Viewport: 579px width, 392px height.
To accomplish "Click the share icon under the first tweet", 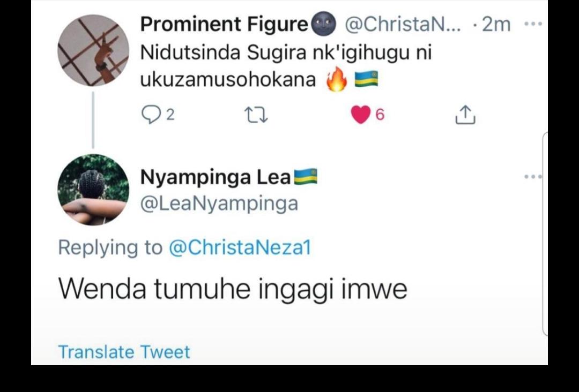I will pyautogui.click(x=465, y=115).
